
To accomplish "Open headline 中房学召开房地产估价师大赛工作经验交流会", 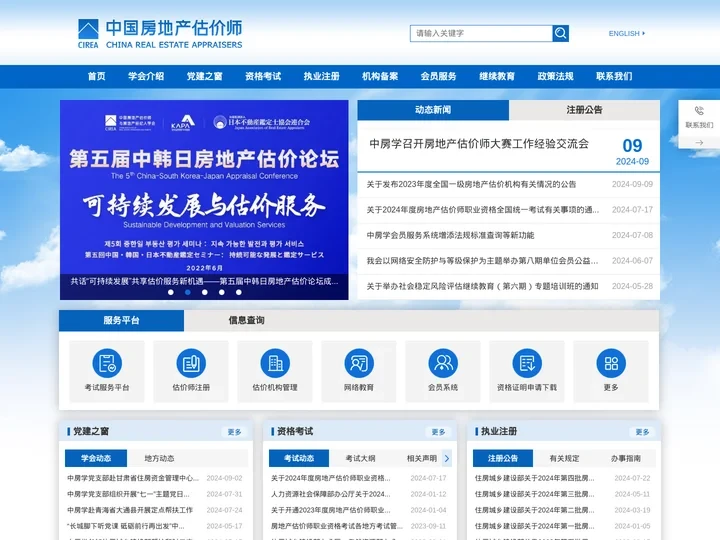I will pos(479,144).
